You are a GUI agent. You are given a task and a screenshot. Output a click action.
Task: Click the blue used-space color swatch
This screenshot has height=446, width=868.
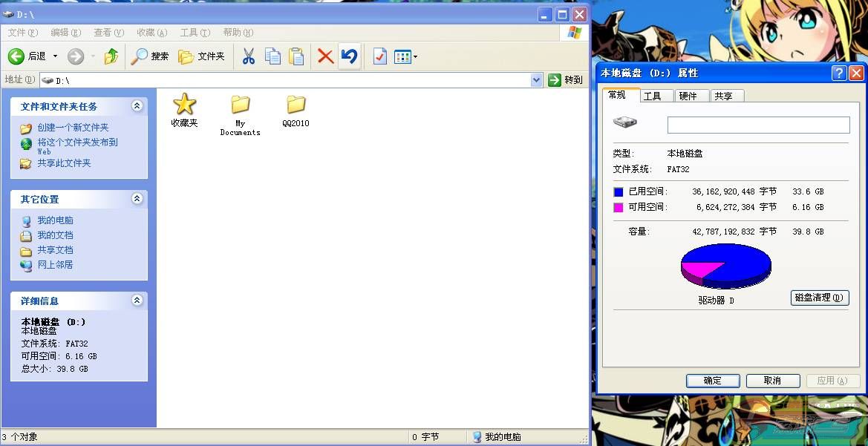tap(619, 191)
